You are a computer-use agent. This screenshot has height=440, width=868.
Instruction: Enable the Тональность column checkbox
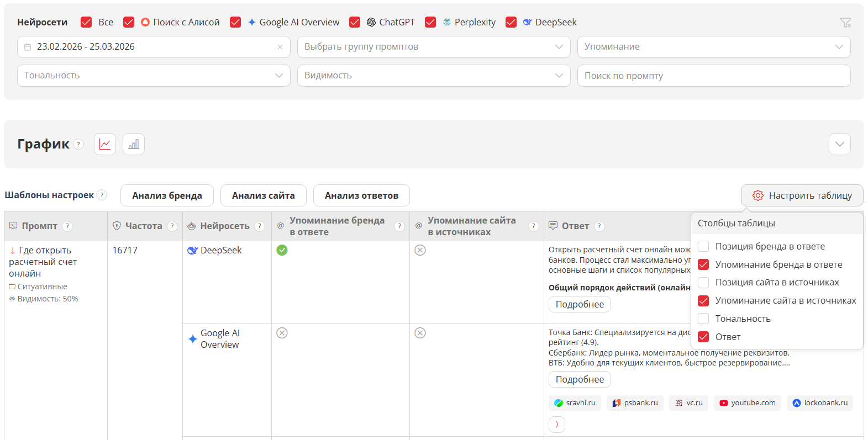[703, 319]
